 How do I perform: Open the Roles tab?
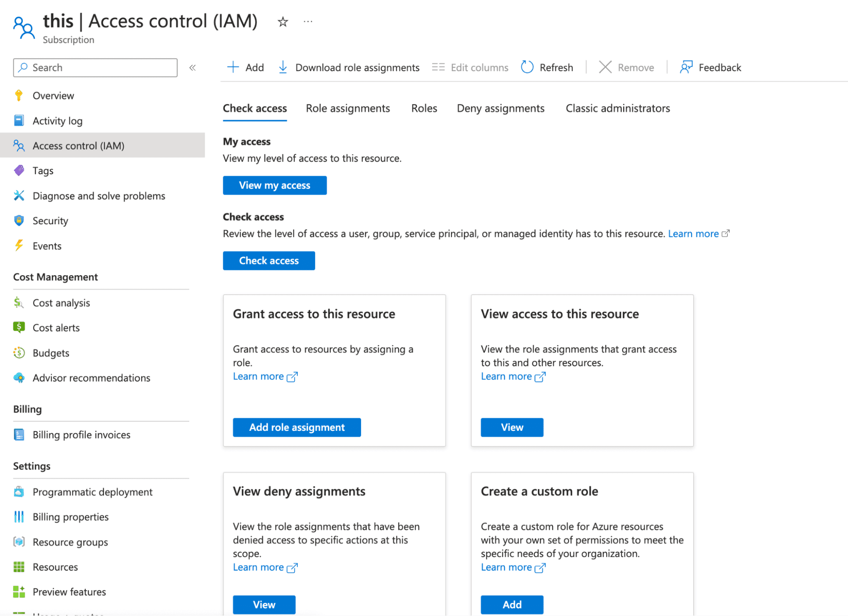[424, 109]
